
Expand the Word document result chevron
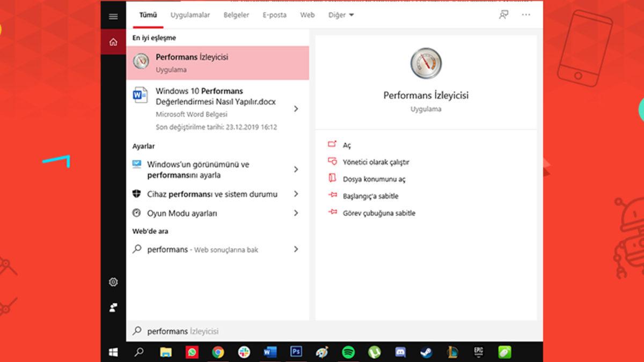tap(296, 108)
